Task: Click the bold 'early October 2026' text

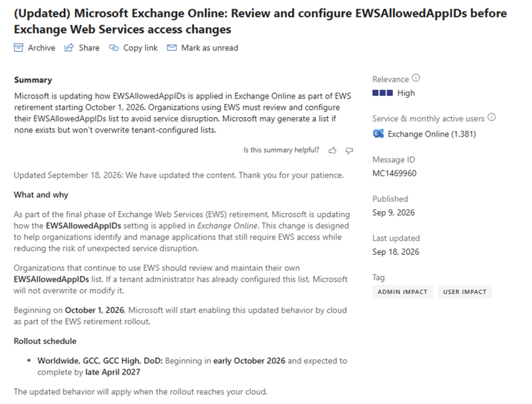Action: (x=249, y=361)
